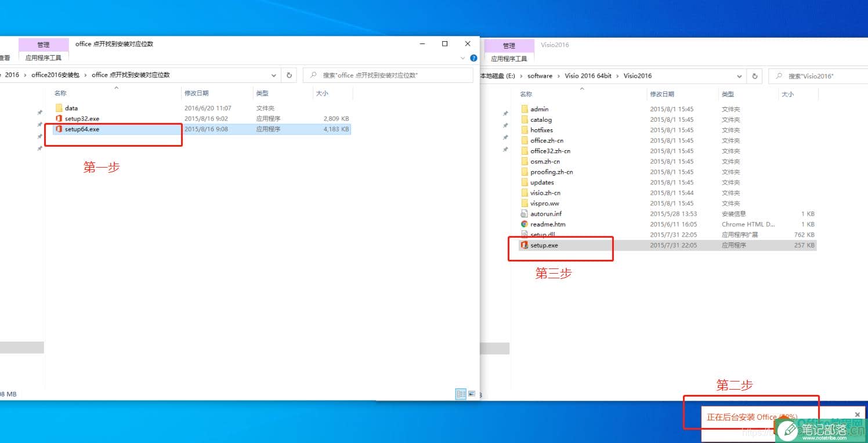Expand the chevron after 本地磁盘 (E:) breadcrumb
The image size is (868, 443).
point(521,75)
